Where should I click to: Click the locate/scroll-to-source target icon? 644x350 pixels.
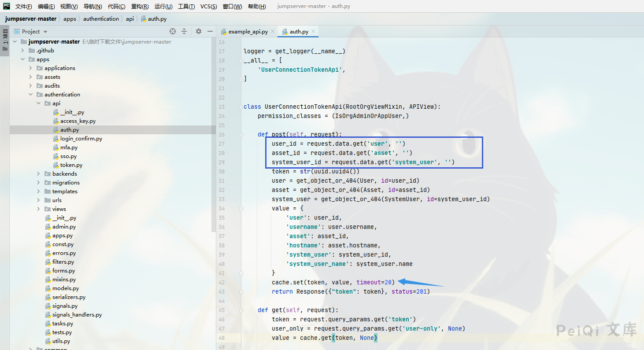(173, 31)
